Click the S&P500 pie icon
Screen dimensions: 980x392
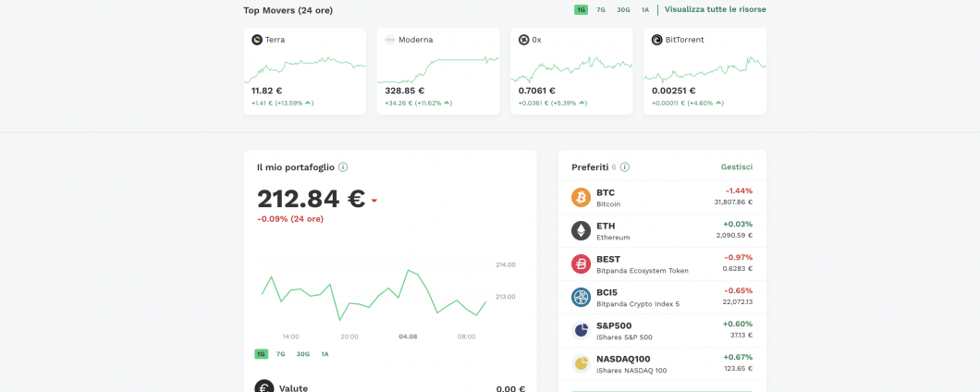pos(581,330)
